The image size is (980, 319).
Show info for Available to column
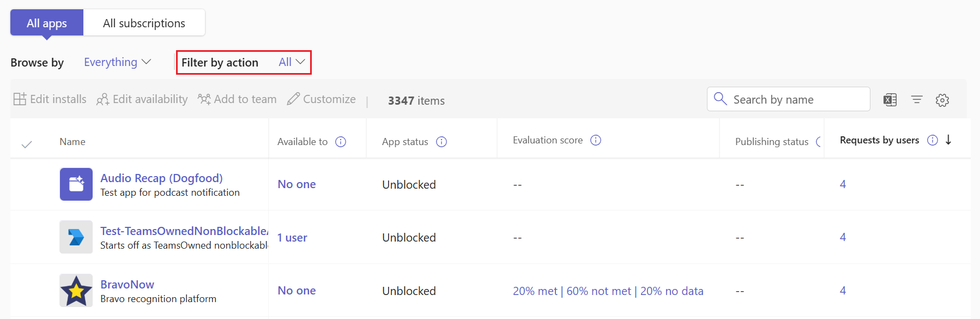[x=341, y=142]
